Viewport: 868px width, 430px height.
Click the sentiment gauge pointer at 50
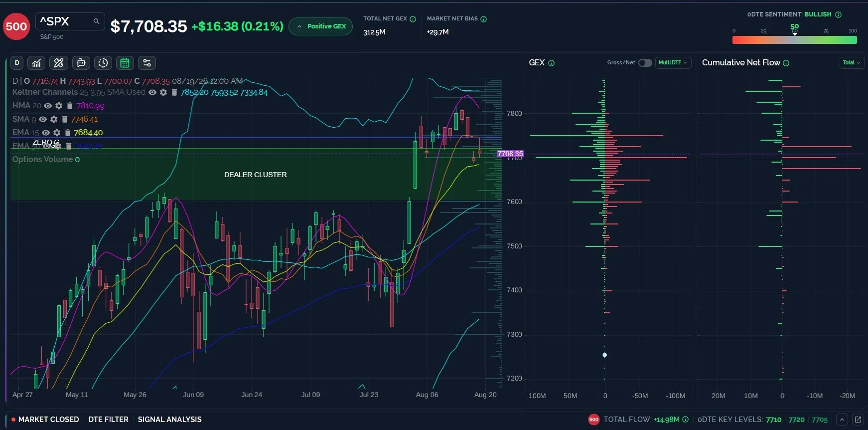(795, 34)
